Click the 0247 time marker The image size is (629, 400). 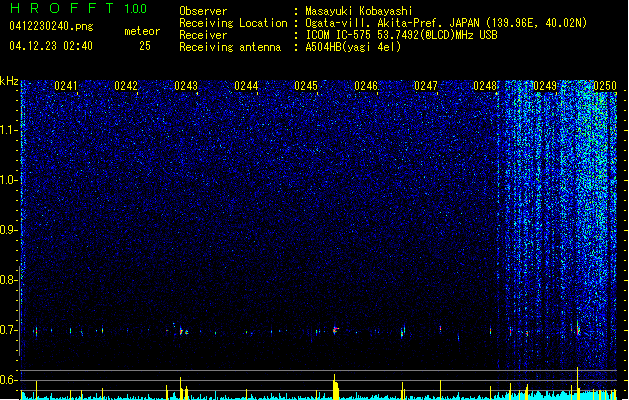426,86
